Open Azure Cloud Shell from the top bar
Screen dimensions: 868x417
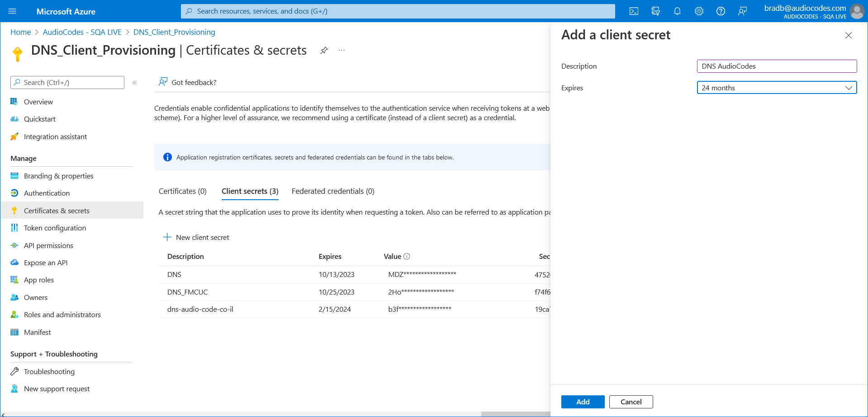point(634,11)
